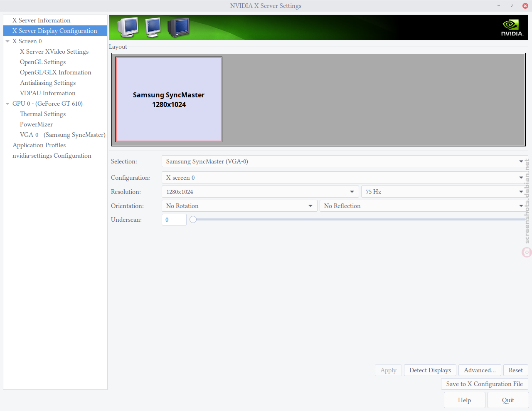Close the NVIDIA X Server Settings window
The image size is (532, 411).
point(525,6)
